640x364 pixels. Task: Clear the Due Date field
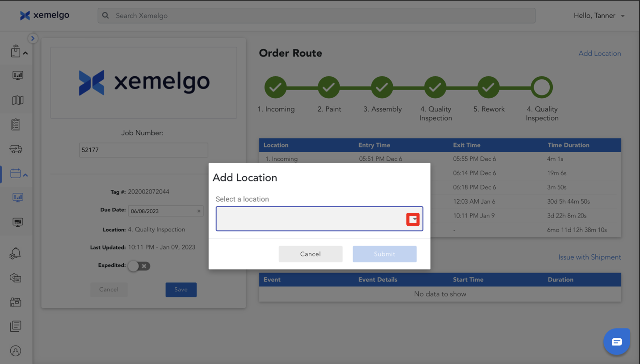(x=199, y=211)
